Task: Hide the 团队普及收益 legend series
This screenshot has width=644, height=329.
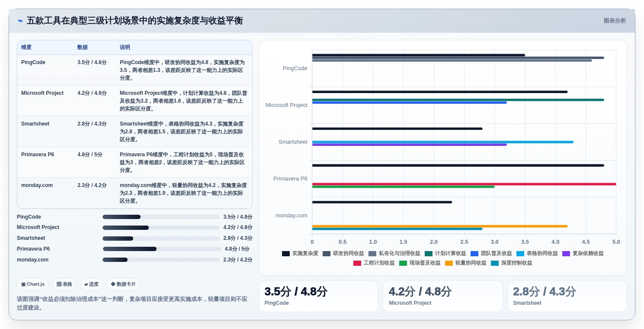Action: (x=491, y=254)
